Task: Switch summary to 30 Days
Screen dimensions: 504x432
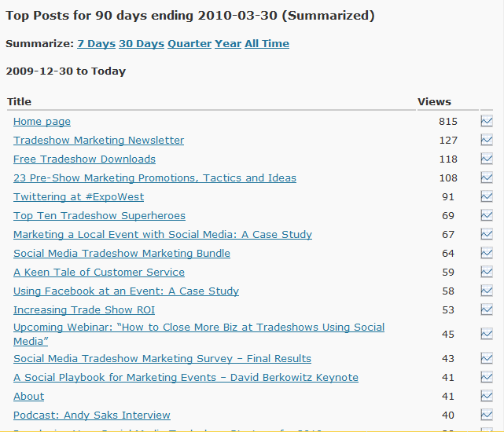Action: (142, 43)
